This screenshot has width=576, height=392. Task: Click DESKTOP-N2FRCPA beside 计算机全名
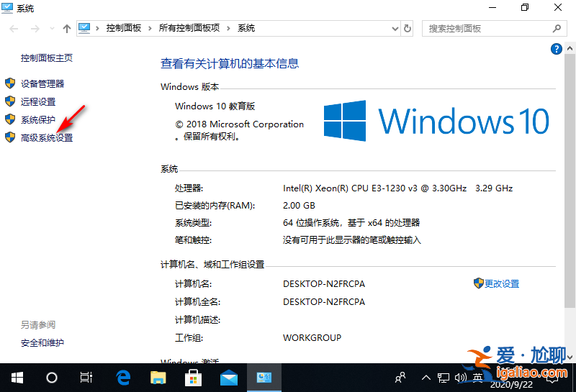(324, 301)
